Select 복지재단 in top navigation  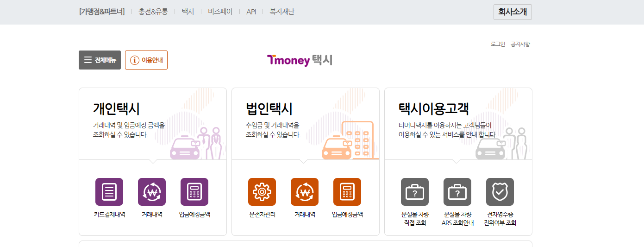(x=282, y=12)
